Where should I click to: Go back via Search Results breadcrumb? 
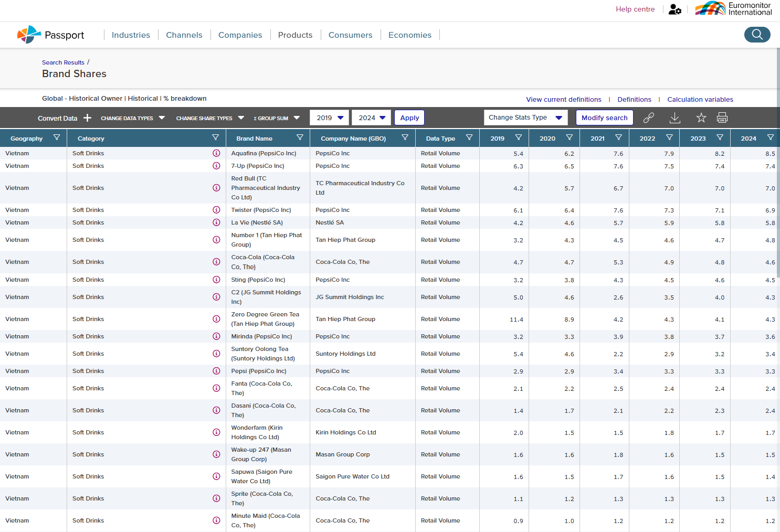pyautogui.click(x=63, y=62)
